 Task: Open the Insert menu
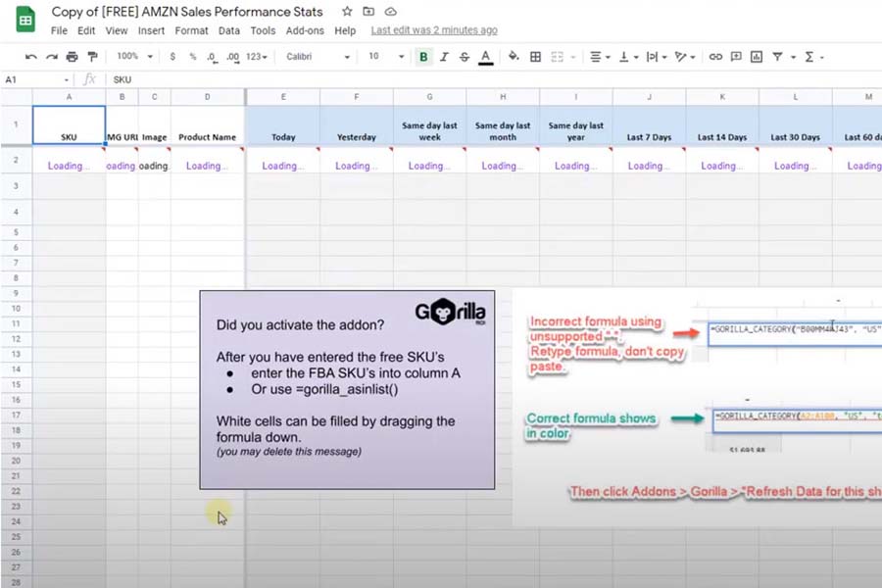[x=151, y=30]
